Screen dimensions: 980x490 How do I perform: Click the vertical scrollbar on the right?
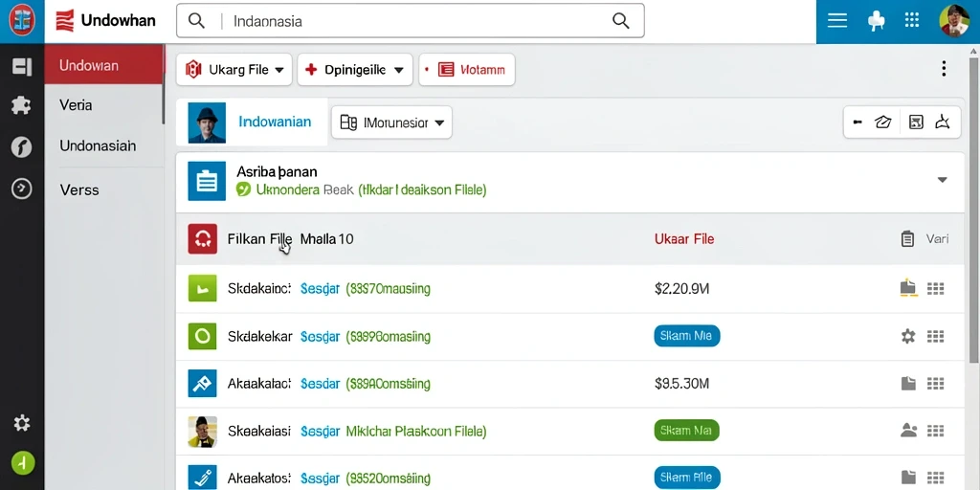[973, 210]
